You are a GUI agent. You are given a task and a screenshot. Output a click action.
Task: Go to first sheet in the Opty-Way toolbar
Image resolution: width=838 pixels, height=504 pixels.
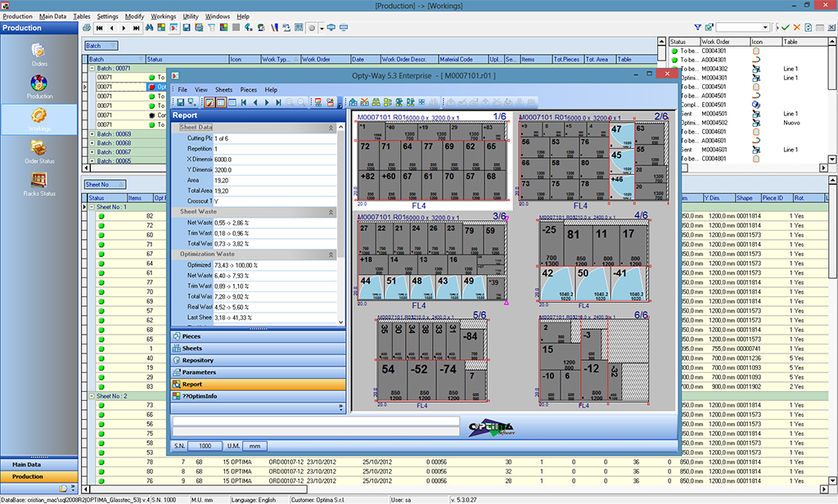pos(244,102)
